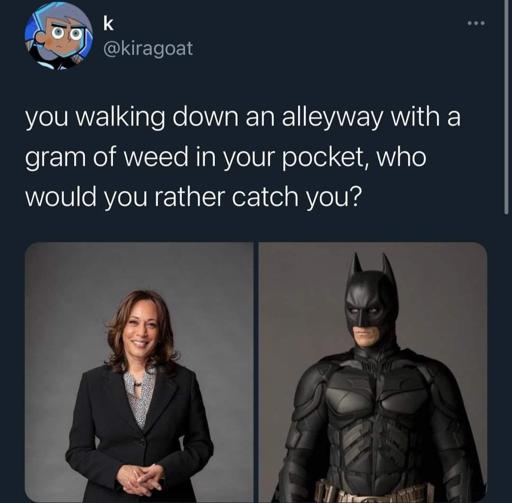Image resolution: width=512 pixels, height=503 pixels.
Task: Open the cartoon profile avatar of user k
Action: [x=59, y=37]
